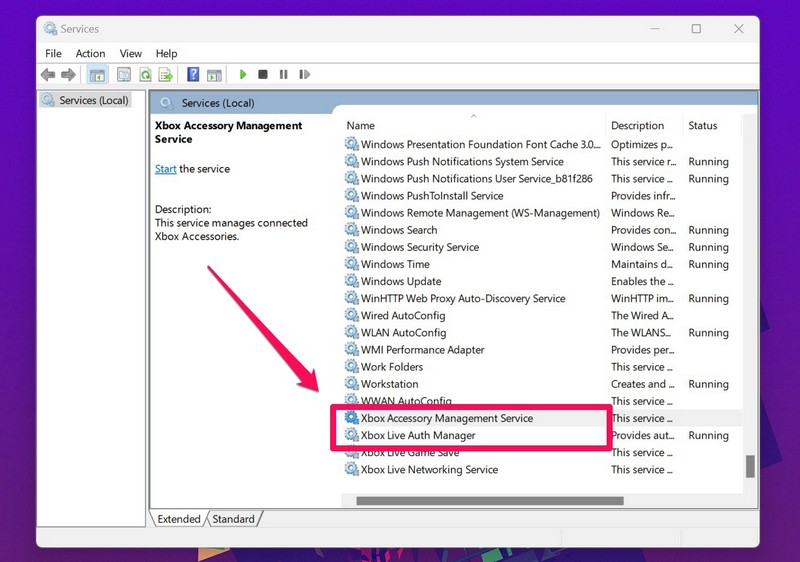
Task: Click the horizontal scrollbar of the services list
Action: [x=490, y=501]
